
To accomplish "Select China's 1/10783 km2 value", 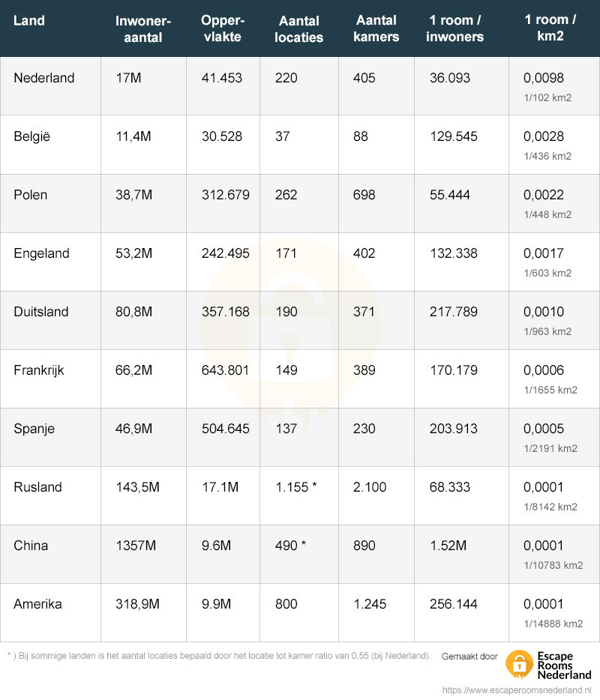I will pyautogui.click(x=553, y=566).
